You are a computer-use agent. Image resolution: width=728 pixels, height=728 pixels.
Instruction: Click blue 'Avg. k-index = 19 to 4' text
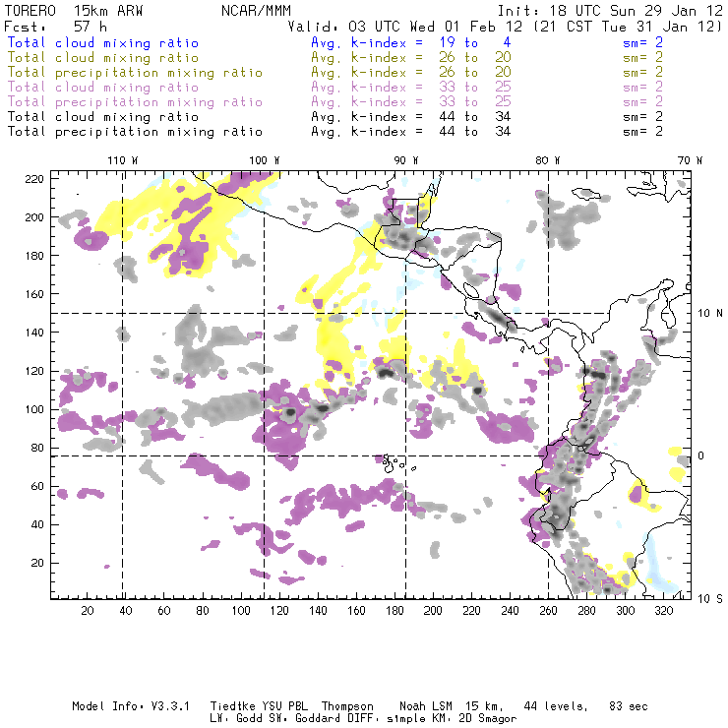411,42
